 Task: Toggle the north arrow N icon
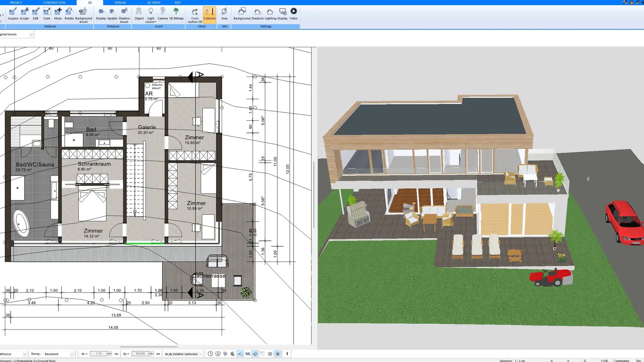[x=278, y=354]
